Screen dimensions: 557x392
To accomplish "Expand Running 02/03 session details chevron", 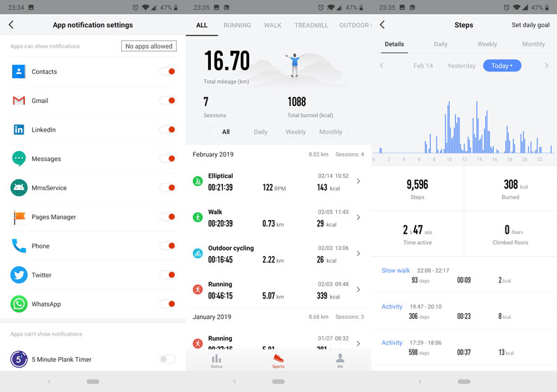I will coord(359,290).
